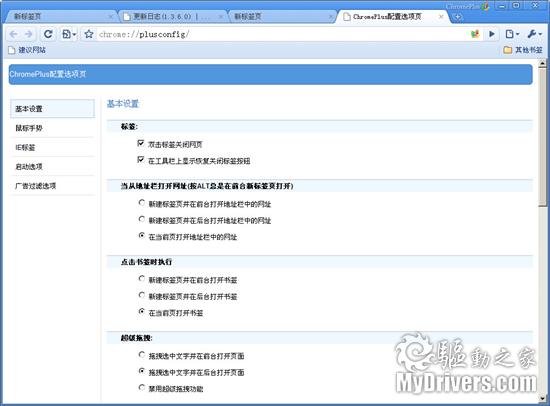Screen dimensions: 550x406
Task: Switch to the third 新标签页 tab
Action: pos(281,16)
